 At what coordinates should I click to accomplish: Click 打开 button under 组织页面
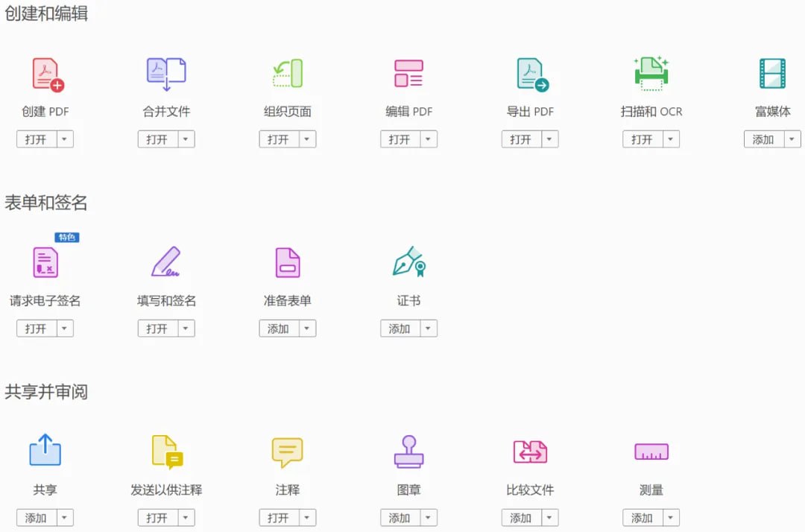coord(279,139)
